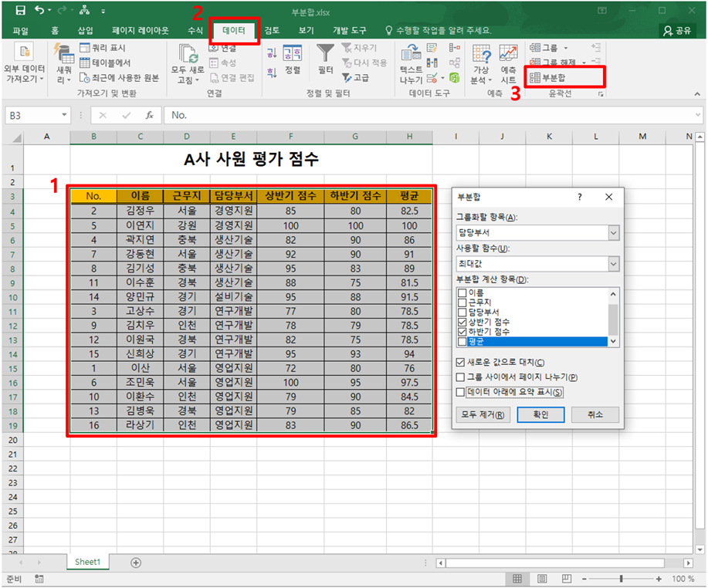Click the Save icon in the quick access toolbar
This screenshot has width=708, height=588.
(x=20, y=10)
